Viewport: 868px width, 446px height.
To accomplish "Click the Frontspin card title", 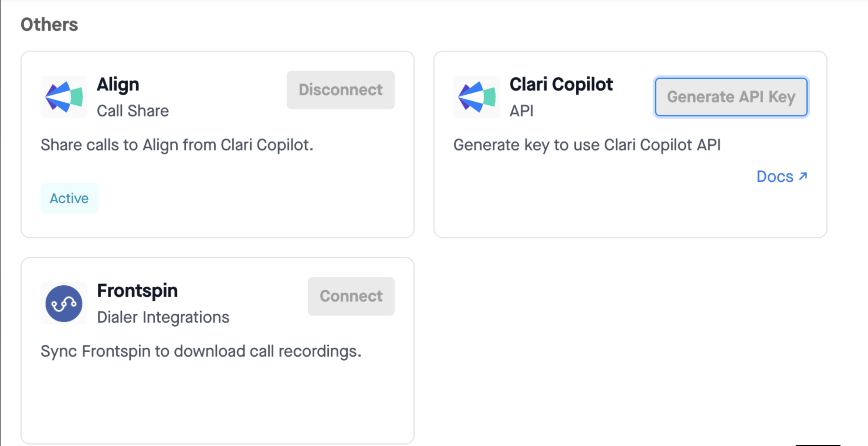I will pyautogui.click(x=137, y=290).
